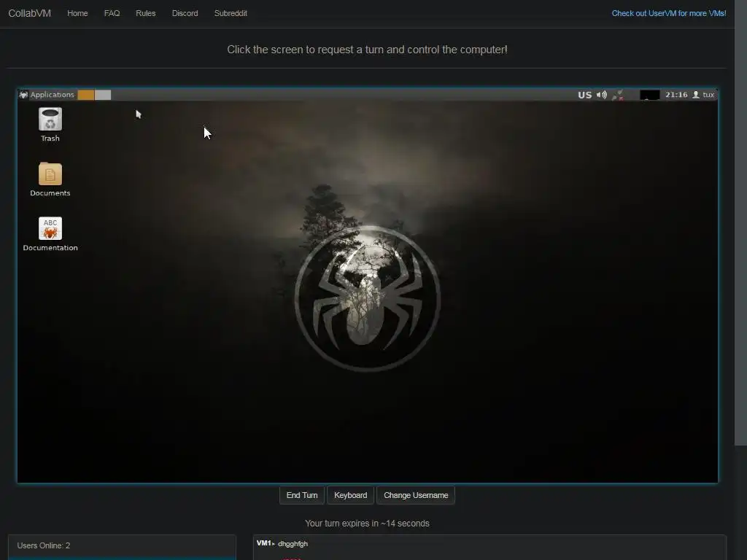Click the Users Online: 2 header
747x560 pixels.
122,545
